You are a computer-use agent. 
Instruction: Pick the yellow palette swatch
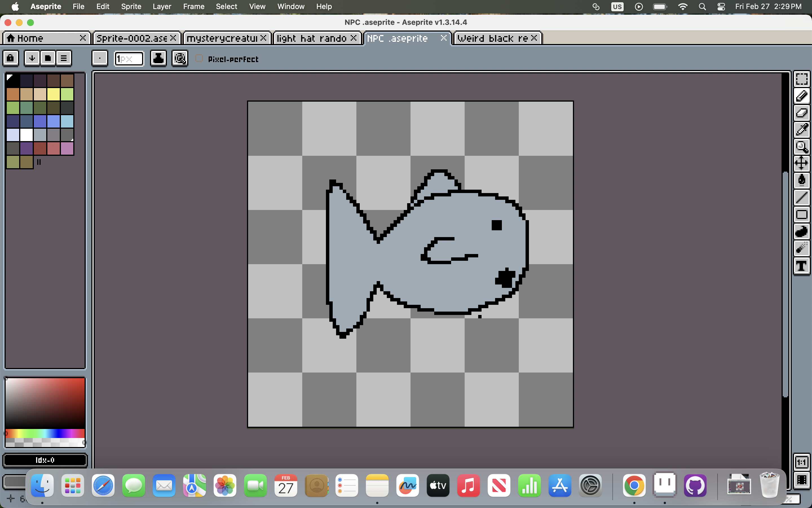click(x=53, y=95)
